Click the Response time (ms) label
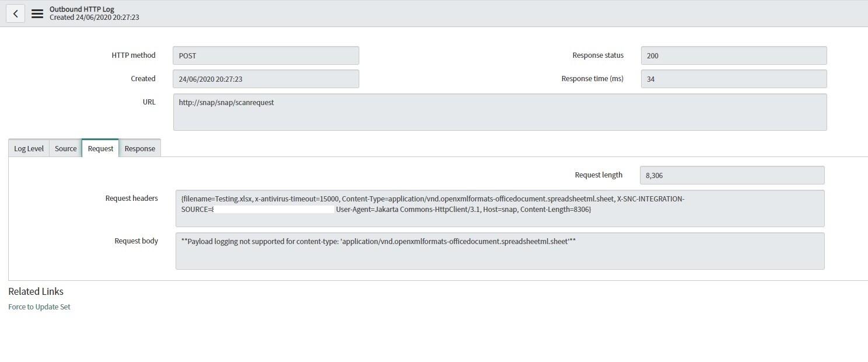The height and width of the screenshot is (362, 868). tap(593, 79)
